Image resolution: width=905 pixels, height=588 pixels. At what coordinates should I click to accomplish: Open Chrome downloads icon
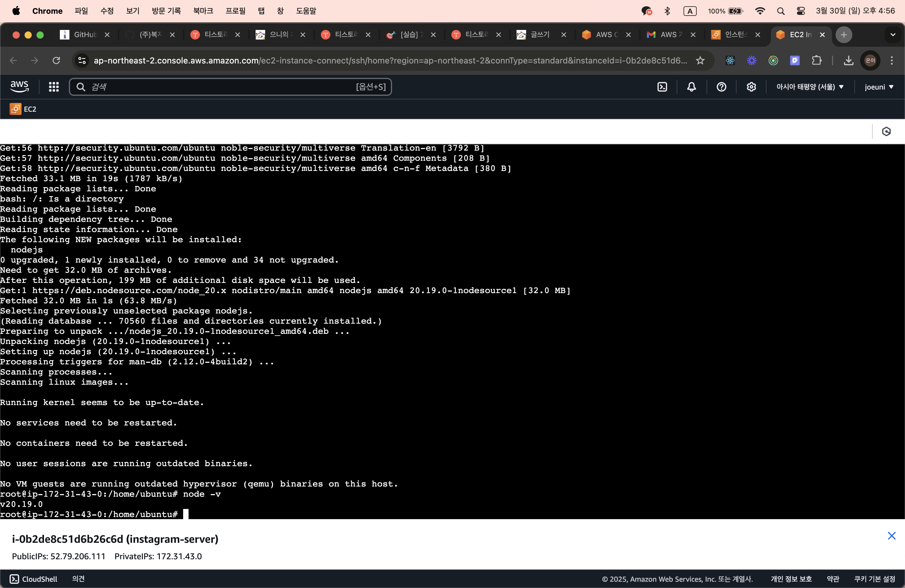click(848, 60)
